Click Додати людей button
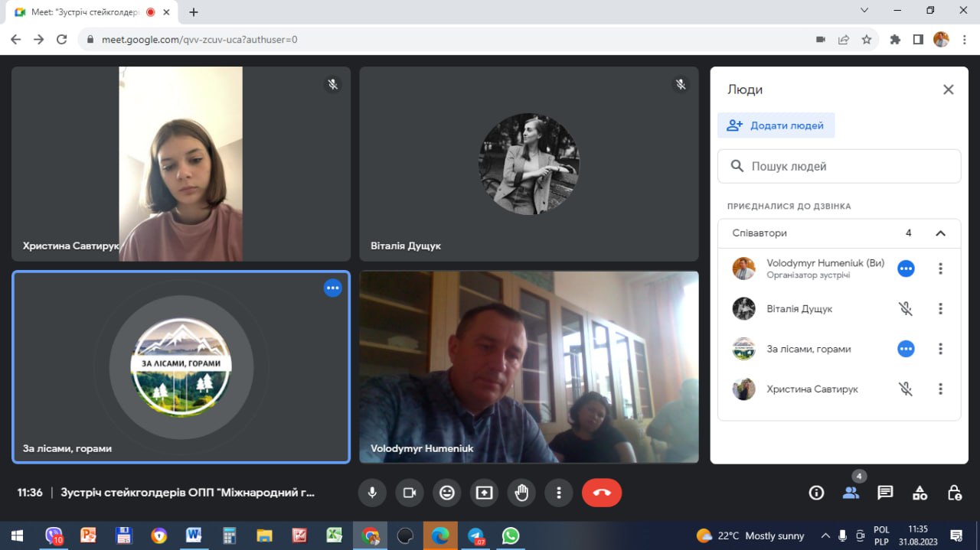The height and width of the screenshot is (550, 980). coord(776,125)
